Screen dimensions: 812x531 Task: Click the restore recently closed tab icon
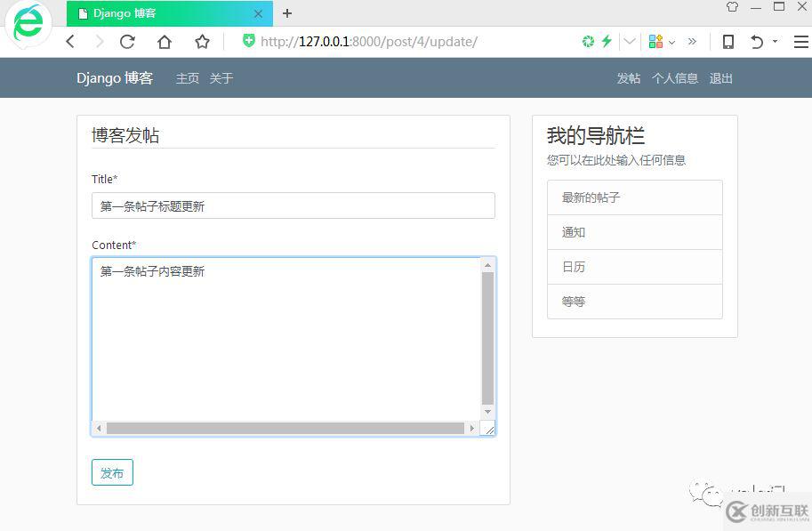(756, 41)
